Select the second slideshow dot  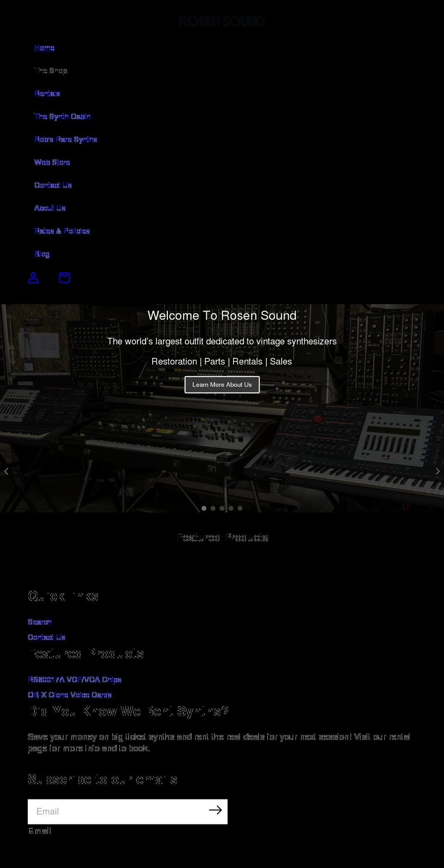213,508
